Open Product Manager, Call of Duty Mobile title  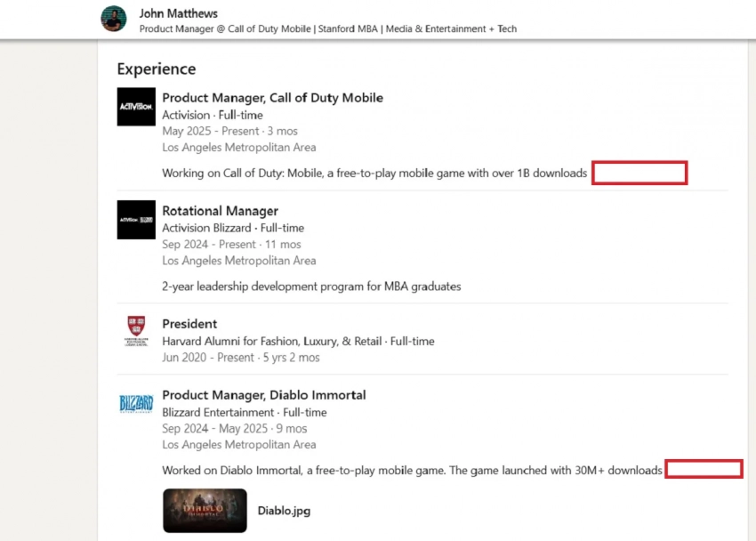coord(272,98)
